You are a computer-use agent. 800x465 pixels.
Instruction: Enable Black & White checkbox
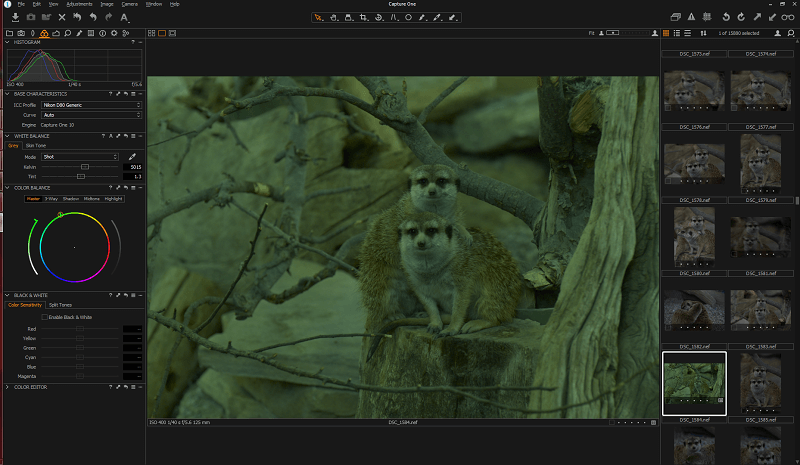click(x=45, y=317)
